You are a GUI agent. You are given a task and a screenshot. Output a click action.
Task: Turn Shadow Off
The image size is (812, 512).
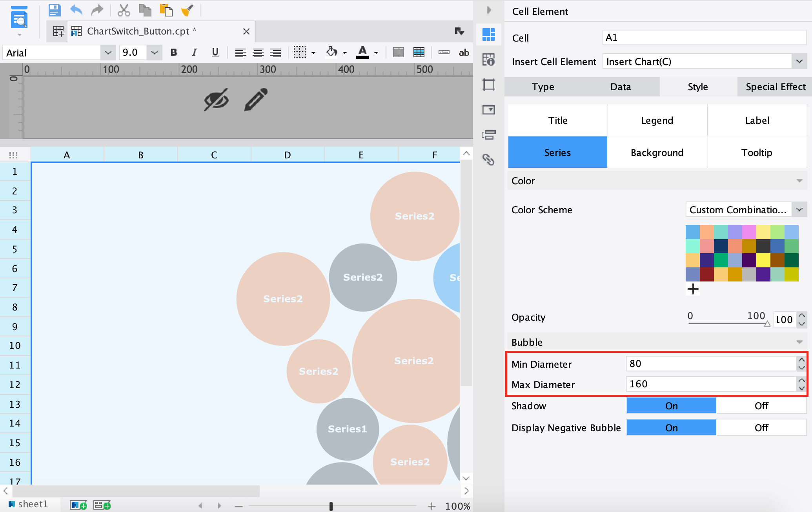tap(761, 406)
